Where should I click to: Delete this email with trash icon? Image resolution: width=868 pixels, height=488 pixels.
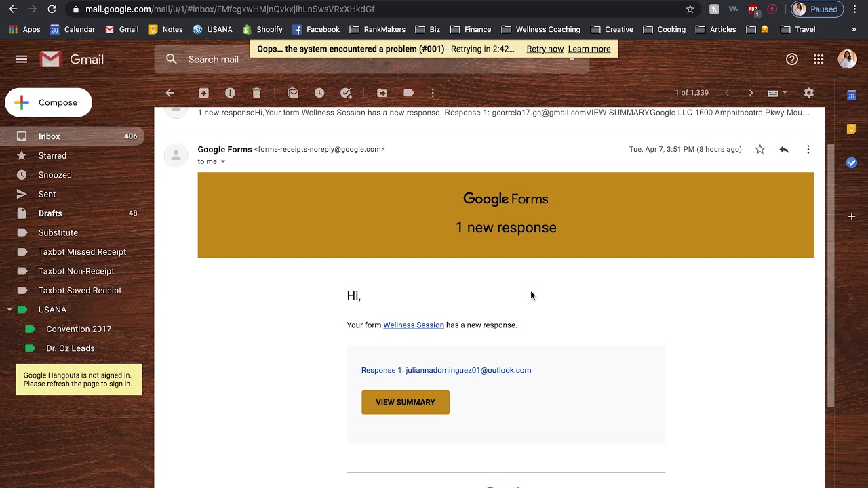(256, 93)
